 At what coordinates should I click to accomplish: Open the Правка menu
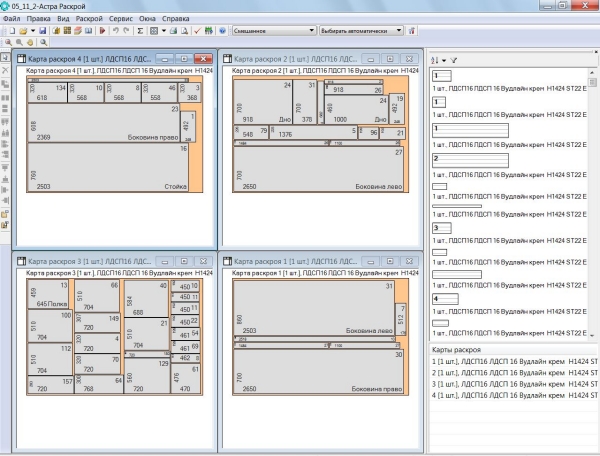click(x=38, y=18)
